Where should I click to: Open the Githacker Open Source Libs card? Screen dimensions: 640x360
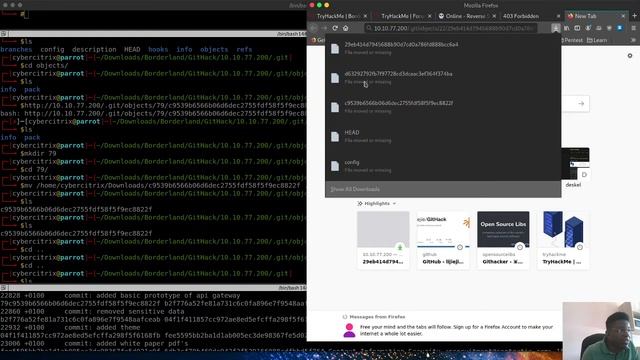(503, 240)
